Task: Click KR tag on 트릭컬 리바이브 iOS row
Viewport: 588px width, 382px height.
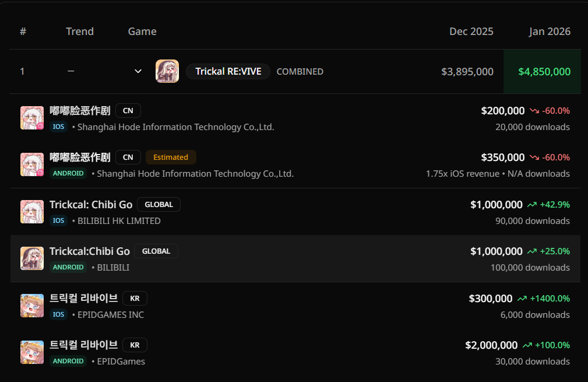Action: tap(135, 299)
